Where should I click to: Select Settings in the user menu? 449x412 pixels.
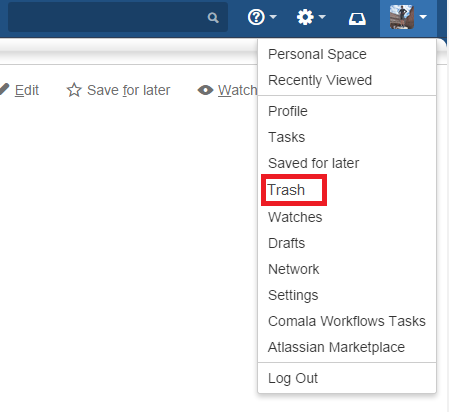[347, 295]
